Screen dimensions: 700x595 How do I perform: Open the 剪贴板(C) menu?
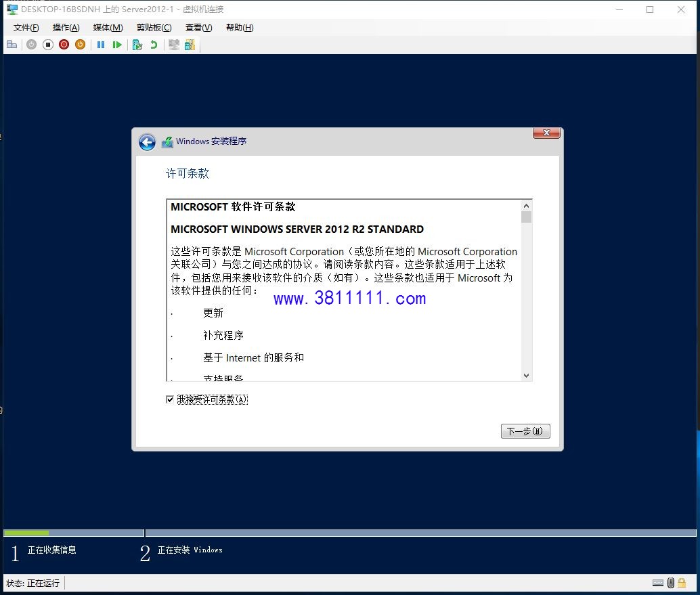point(154,28)
